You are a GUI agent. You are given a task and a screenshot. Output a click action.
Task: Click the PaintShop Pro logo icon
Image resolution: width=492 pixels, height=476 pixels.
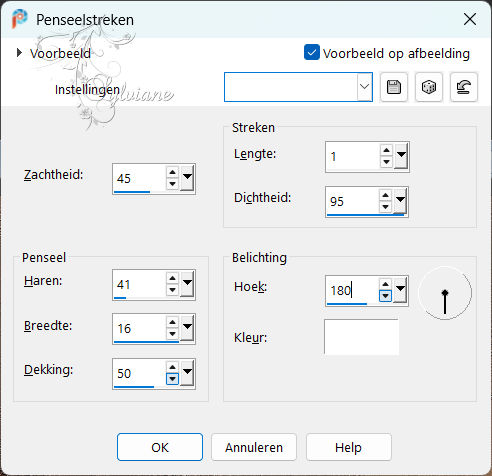point(20,19)
